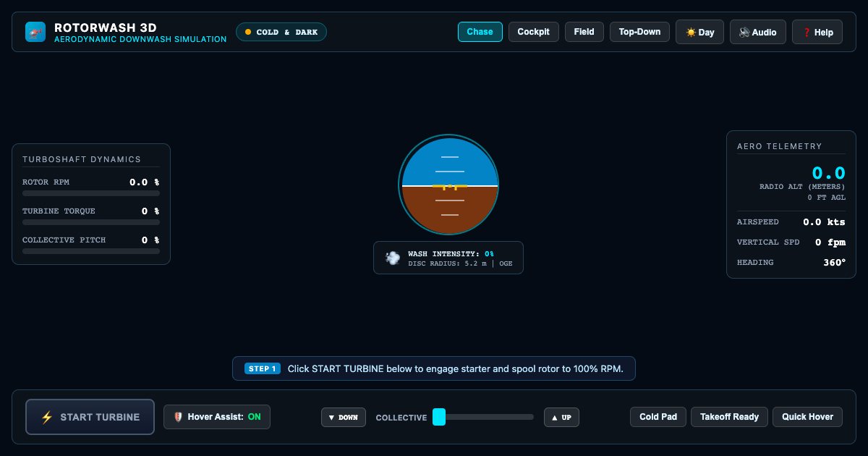Open the Help dialog
Screen dimensions: 868x456
(x=817, y=32)
